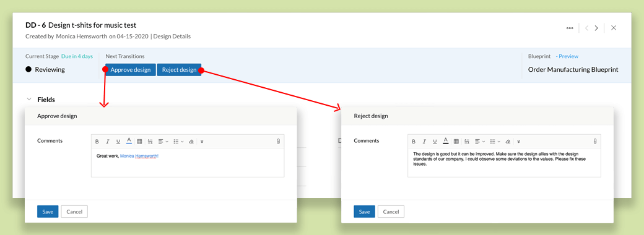Toggle Bold in Approve design comment toolbar

(97, 142)
